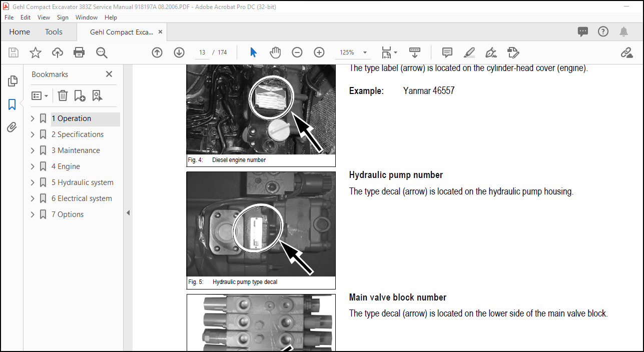644x352 pixels.
Task: Open the Sign document pen tool
Action: pos(491,52)
